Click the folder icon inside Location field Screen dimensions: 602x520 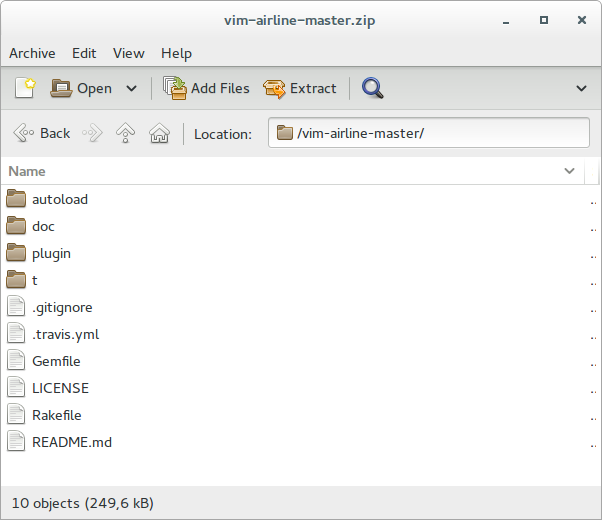(285, 132)
